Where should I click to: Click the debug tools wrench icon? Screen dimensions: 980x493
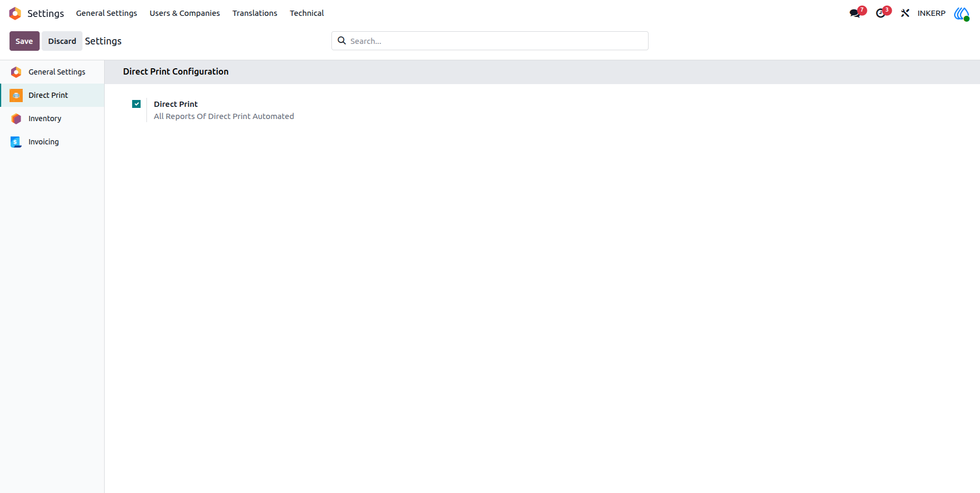point(905,13)
